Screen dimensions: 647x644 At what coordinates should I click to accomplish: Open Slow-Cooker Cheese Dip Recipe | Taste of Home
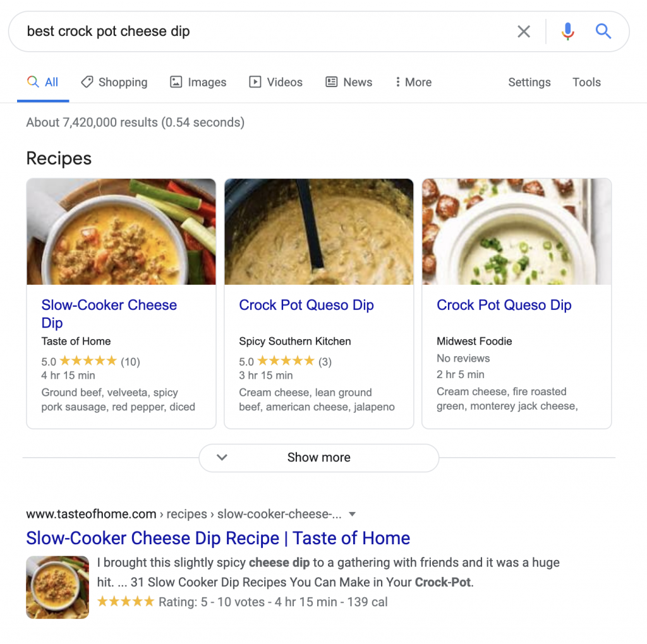point(218,538)
